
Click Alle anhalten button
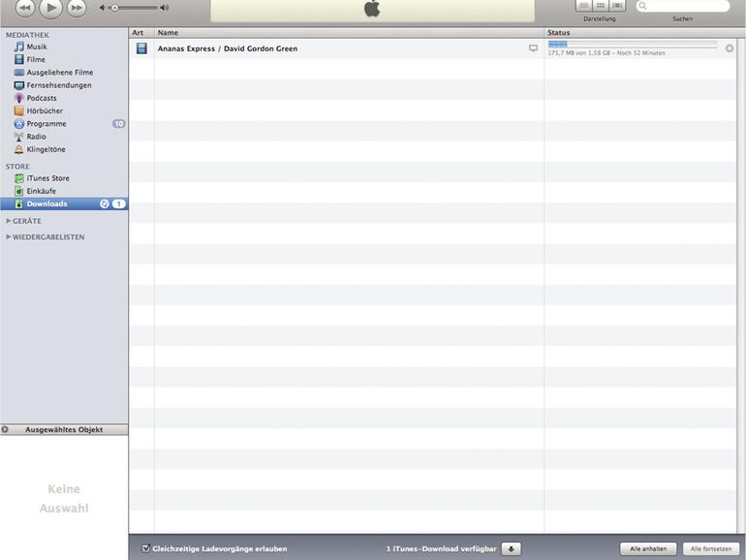tap(648, 548)
